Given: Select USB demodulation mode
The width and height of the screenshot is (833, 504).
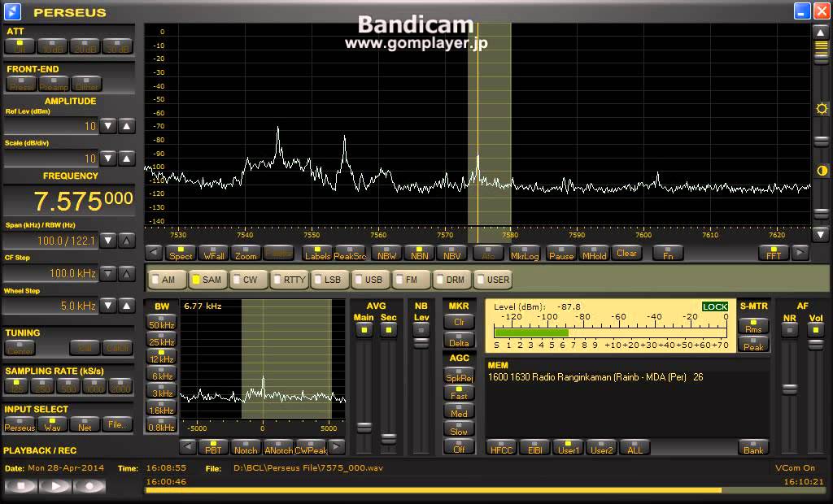Looking at the screenshot, I should (371, 280).
